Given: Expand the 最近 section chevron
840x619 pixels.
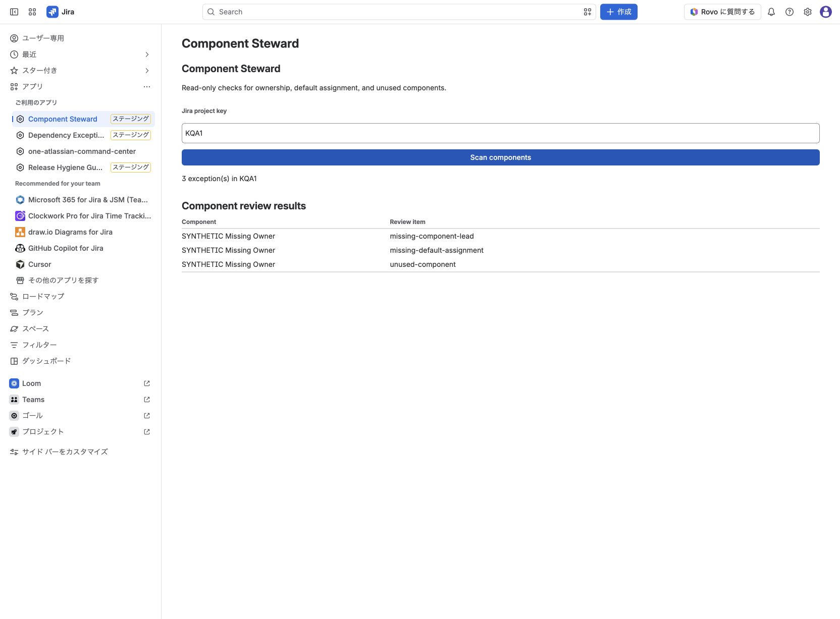Looking at the screenshot, I should tap(147, 54).
